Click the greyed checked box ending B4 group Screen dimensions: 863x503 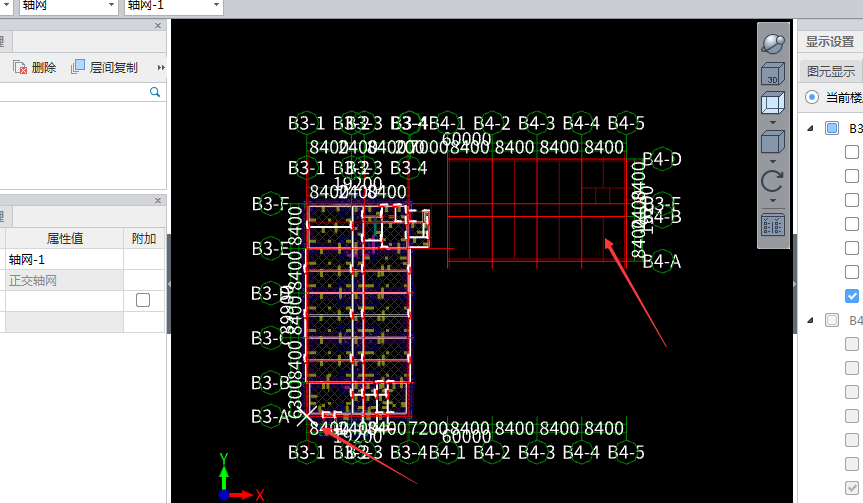(x=852, y=488)
